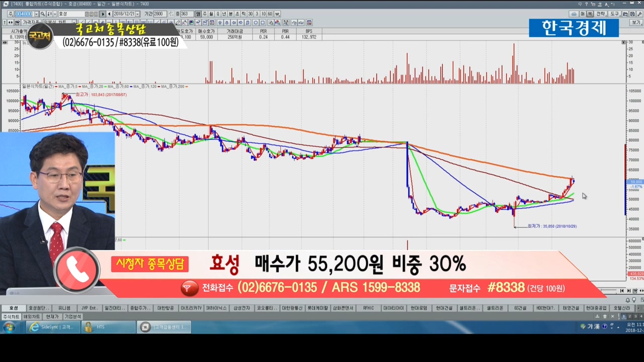The height and width of the screenshot is (362, 644).
Task: Open the 도구 tools dropdown
Action: click(614, 14)
